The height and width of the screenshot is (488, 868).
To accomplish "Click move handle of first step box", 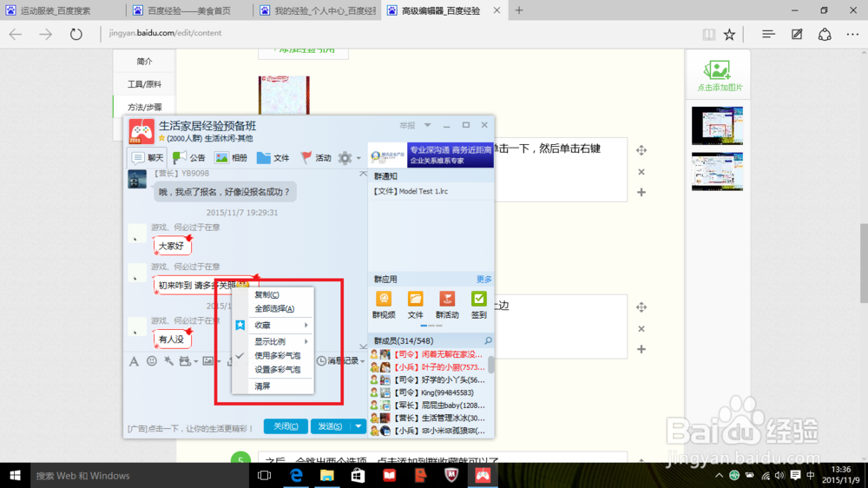I will 641,150.
